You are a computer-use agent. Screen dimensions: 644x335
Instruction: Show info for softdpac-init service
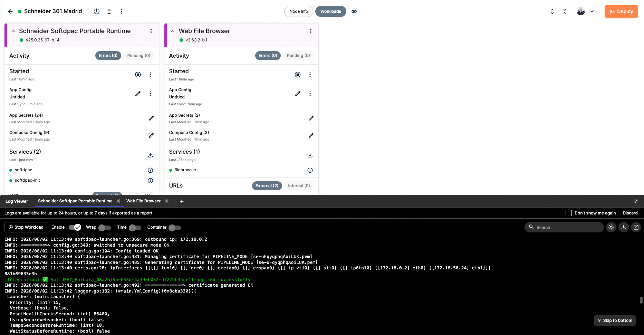(x=150, y=181)
